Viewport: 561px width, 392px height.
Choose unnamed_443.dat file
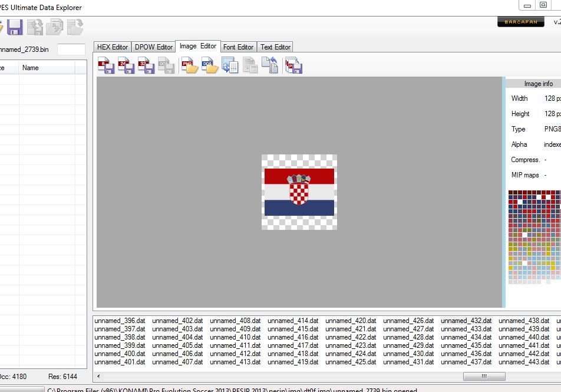524,362
